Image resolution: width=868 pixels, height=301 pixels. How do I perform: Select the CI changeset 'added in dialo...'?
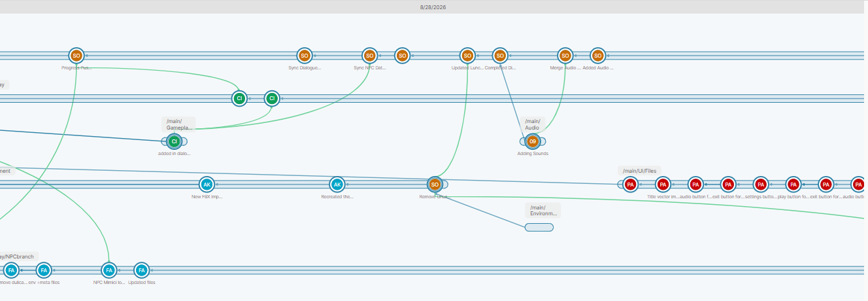174,141
